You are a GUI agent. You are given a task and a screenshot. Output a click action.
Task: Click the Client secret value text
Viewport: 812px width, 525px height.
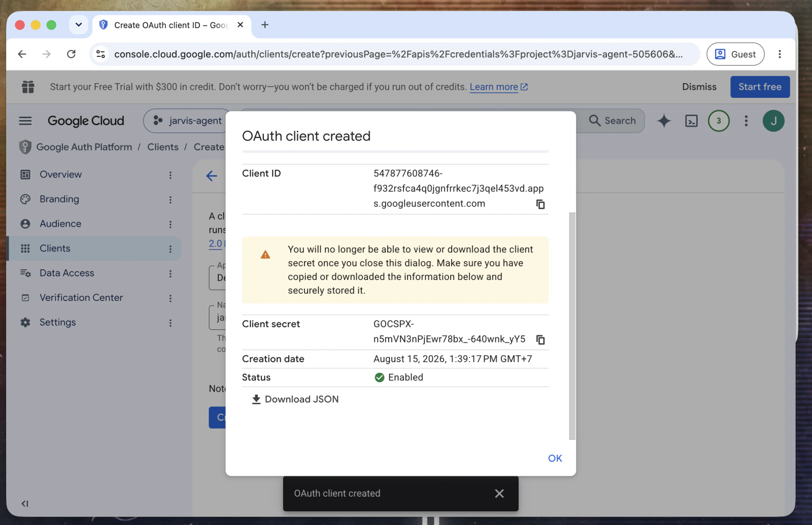(x=449, y=332)
